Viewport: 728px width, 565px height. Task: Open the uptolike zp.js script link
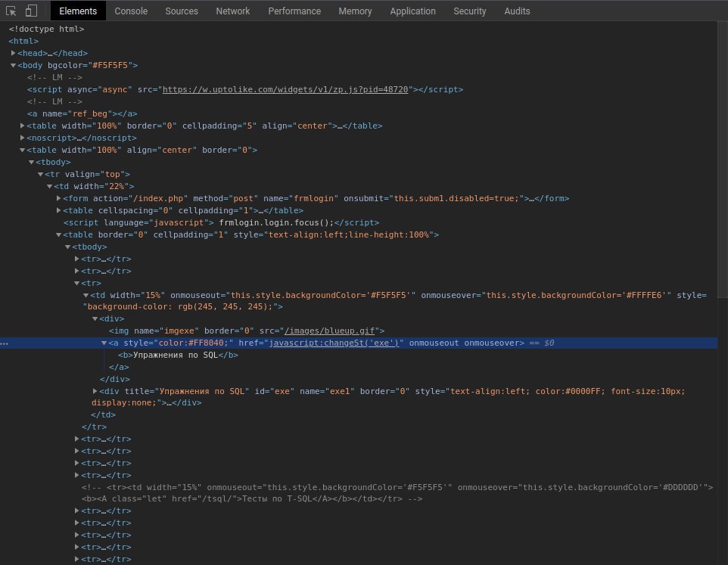tap(285, 89)
